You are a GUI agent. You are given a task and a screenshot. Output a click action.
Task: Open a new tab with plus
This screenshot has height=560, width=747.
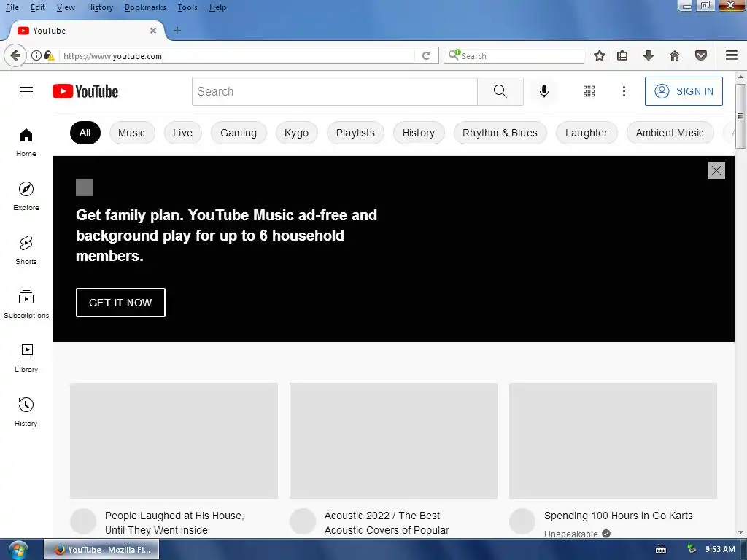177,31
